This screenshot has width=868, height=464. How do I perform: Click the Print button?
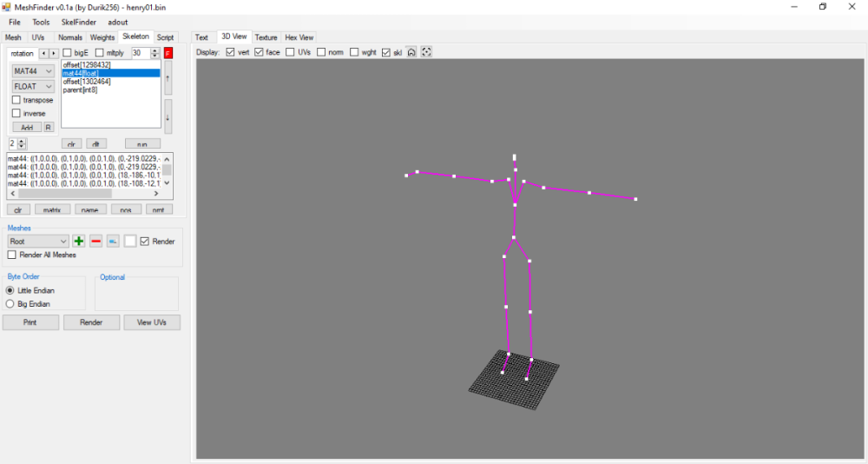click(x=30, y=322)
